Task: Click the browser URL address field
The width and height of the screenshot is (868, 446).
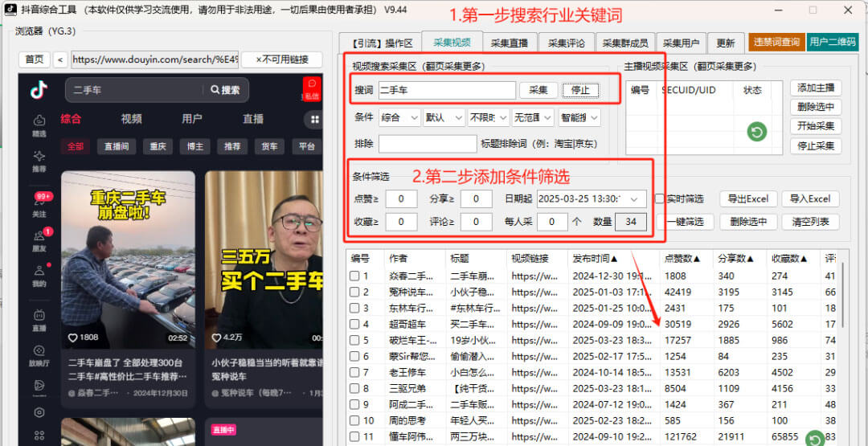Action: point(154,59)
